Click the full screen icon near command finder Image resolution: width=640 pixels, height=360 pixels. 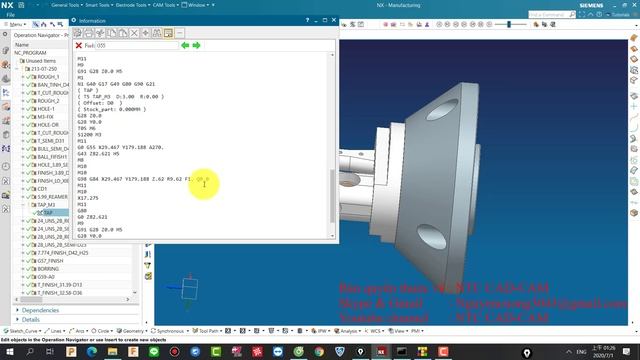(582, 14)
